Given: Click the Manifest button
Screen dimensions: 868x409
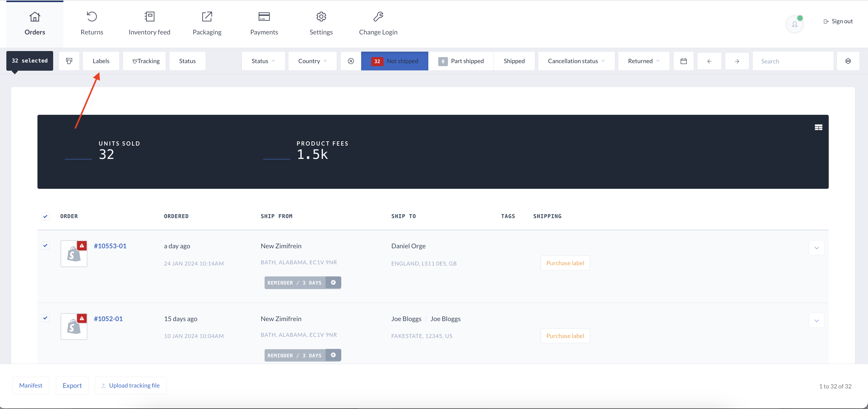Looking at the screenshot, I should point(31,385).
